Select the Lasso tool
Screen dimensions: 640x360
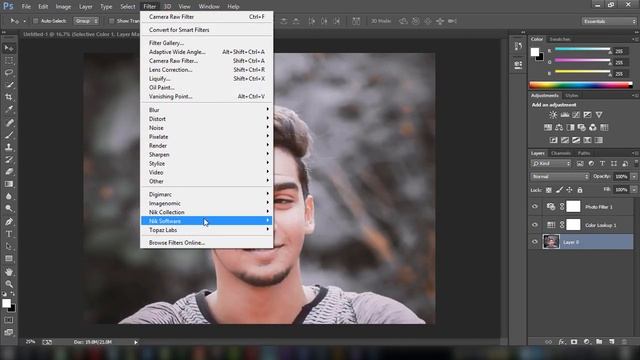pyautogui.click(x=9, y=73)
